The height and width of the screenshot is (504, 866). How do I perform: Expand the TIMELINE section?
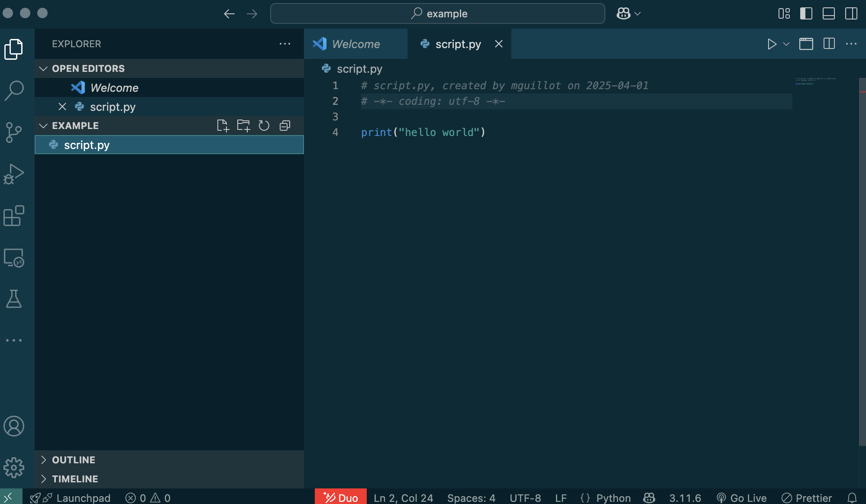coord(75,479)
